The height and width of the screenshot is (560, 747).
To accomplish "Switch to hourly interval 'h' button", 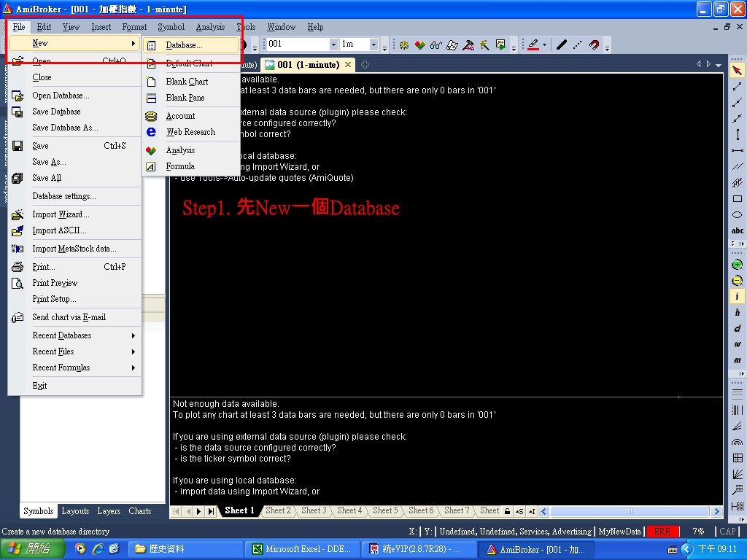I will pos(737,312).
